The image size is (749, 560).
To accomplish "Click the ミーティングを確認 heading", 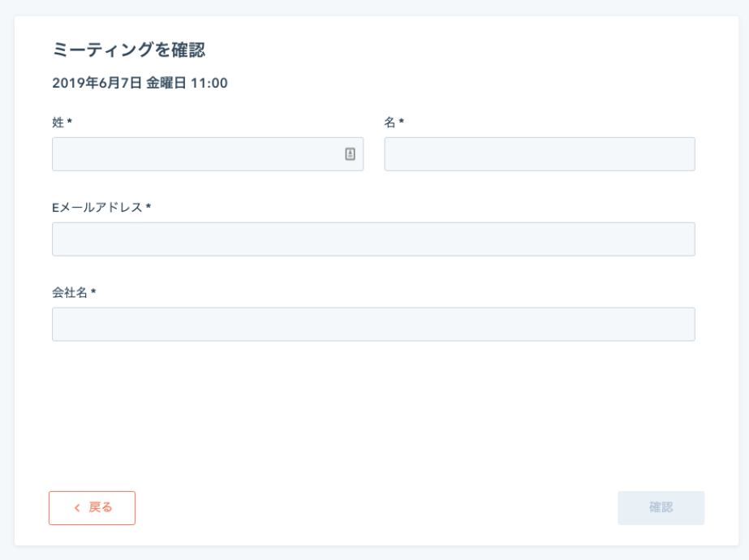I will coord(128,50).
